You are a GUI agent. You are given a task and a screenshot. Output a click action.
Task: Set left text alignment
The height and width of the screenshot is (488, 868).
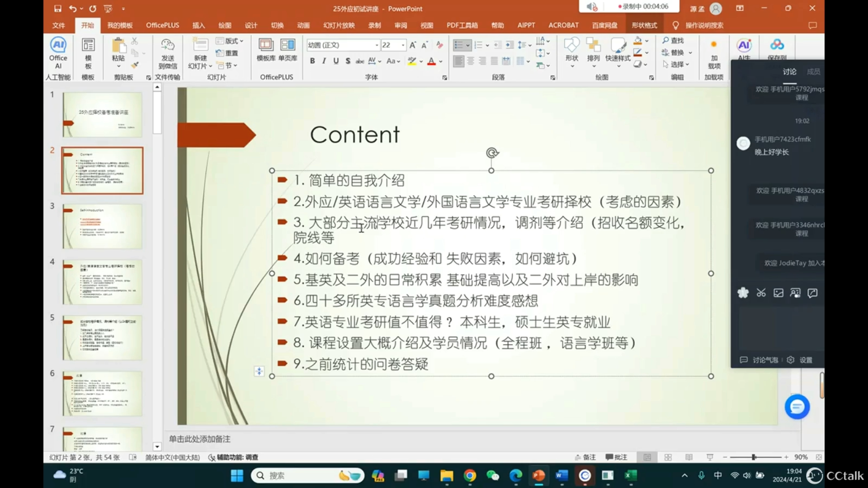458,61
